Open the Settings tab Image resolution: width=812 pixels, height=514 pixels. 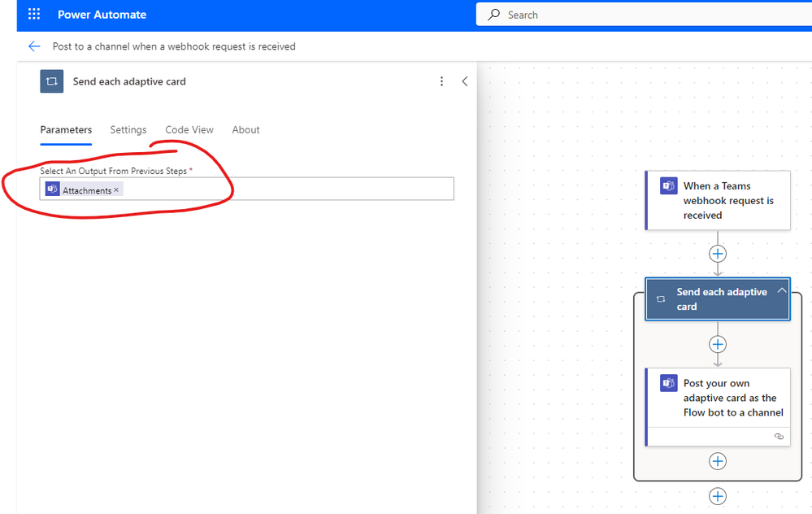128,130
